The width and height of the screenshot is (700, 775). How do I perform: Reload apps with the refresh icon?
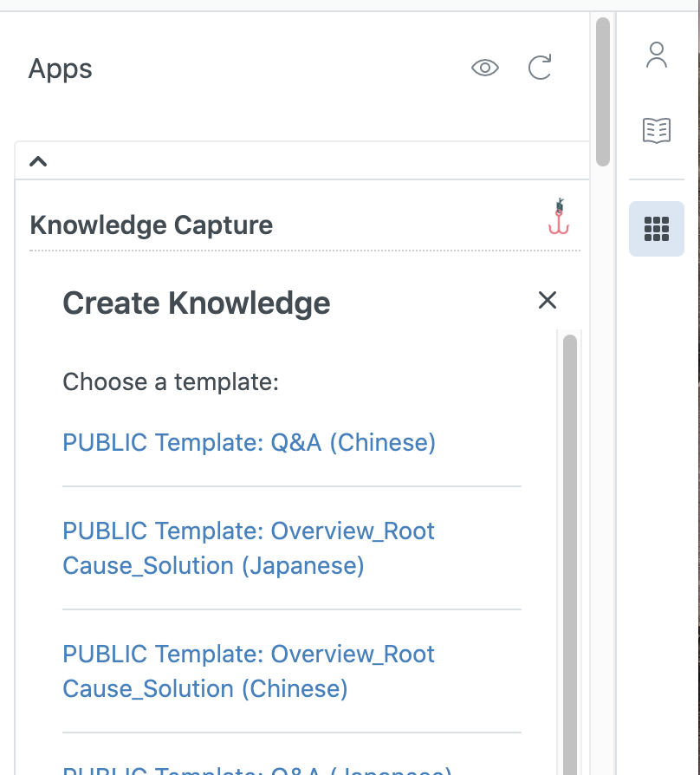click(540, 68)
